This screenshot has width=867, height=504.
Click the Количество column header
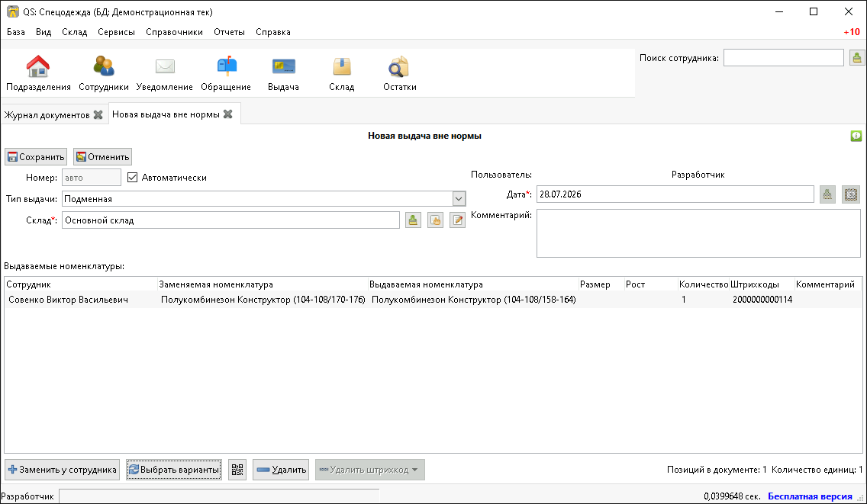[x=704, y=284]
